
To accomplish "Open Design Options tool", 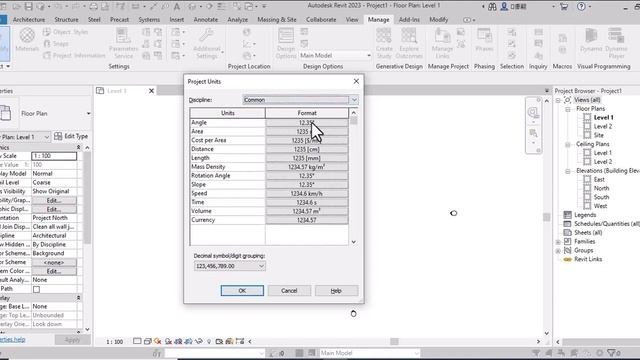I will [286, 43].
